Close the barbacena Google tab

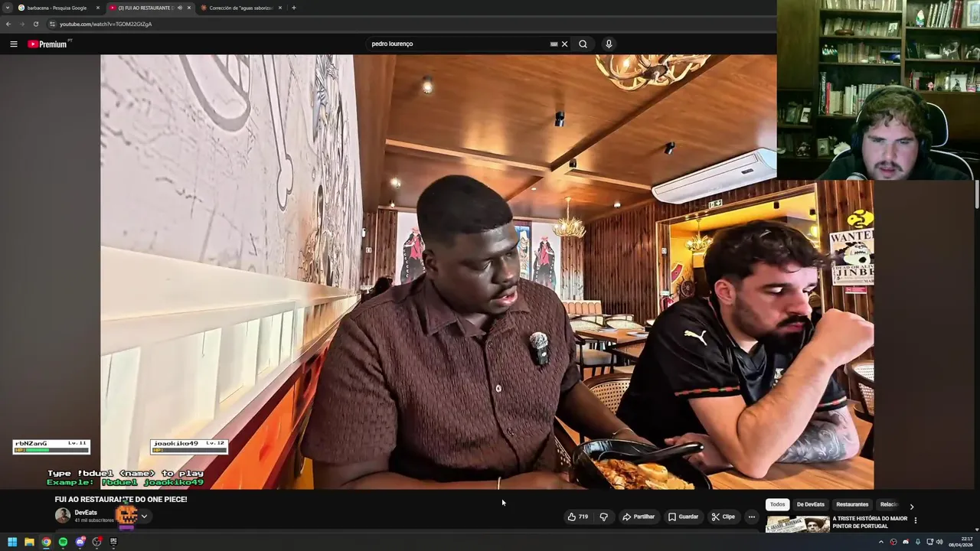98,8
